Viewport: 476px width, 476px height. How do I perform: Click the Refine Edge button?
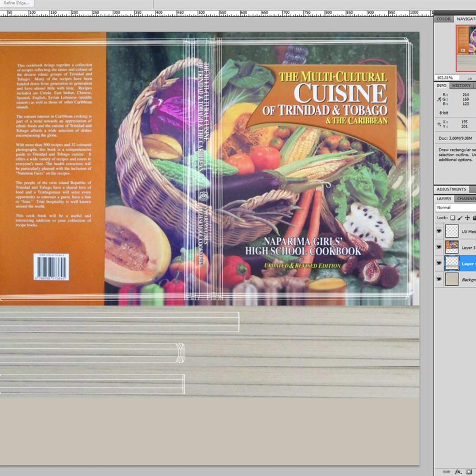(x=17, y=3)
